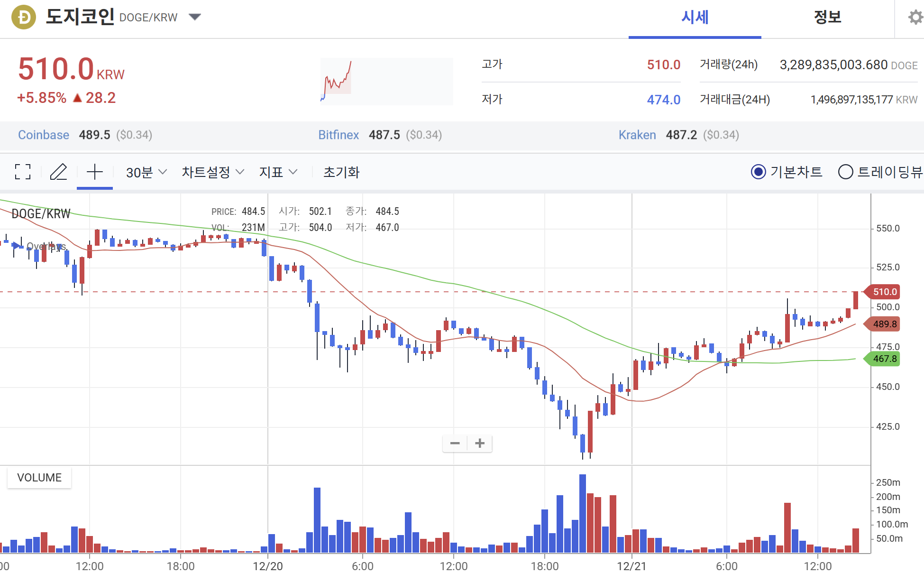Viewport: 924px width, 573px height.
Task: Select the 트레이딩뷰 radio button
Action: [x=845, y=172]
